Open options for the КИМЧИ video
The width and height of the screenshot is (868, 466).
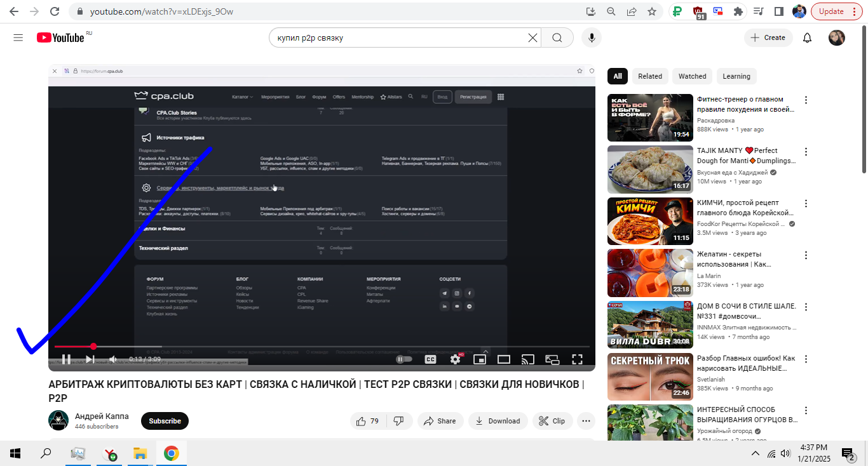coord(806,204)
